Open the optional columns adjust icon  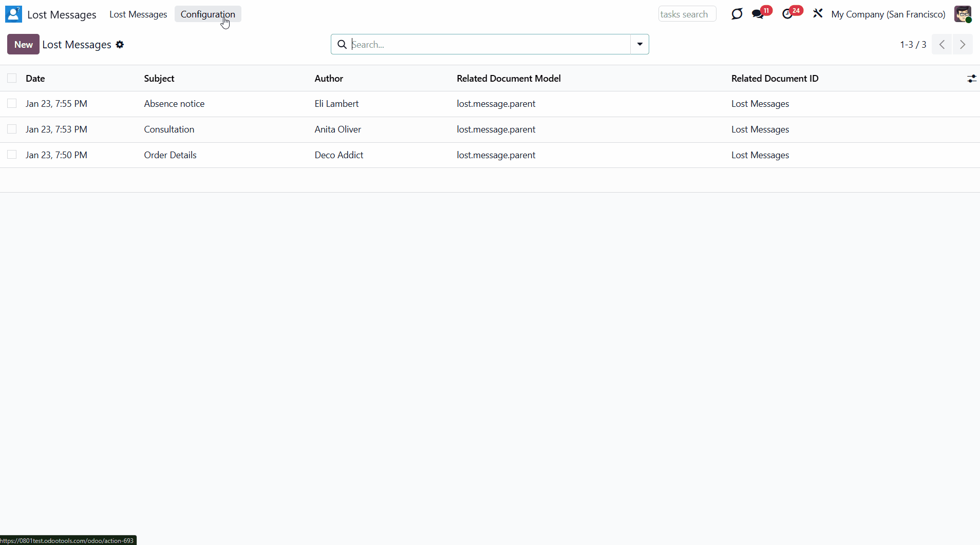point(971,79)
